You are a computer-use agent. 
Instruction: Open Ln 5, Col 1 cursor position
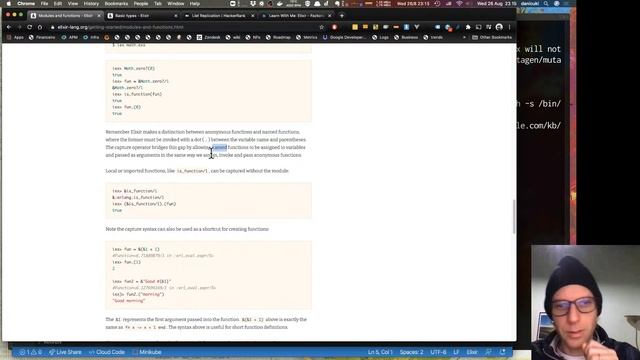[x=380, y=352]
